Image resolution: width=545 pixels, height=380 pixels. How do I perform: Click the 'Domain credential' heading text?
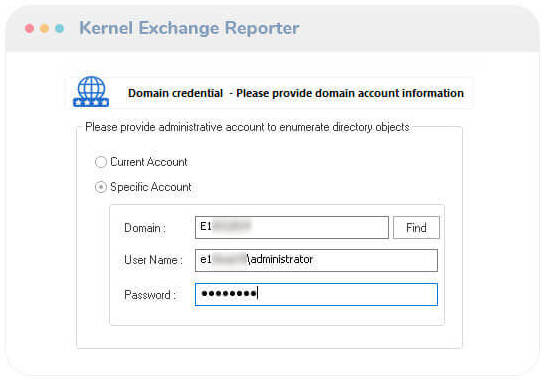tap(175, 93)
